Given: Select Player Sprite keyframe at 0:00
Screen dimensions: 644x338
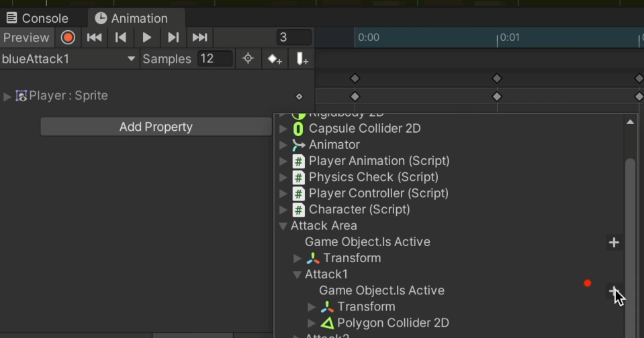Looking at the screenshot, I should tap(355, 97).
